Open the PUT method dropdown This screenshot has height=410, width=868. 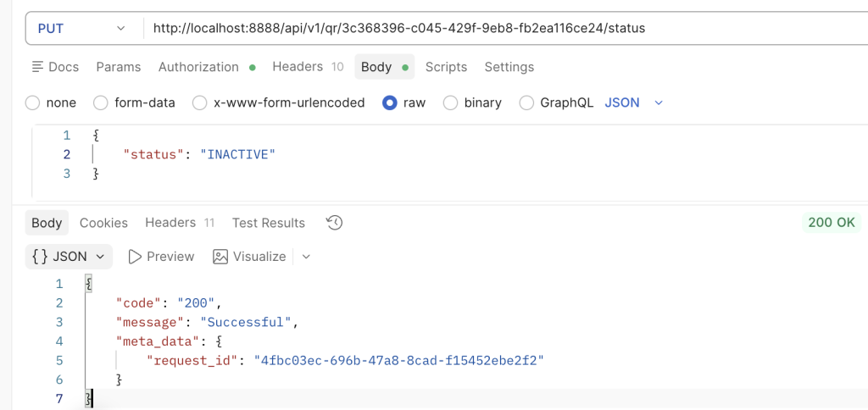tap(81, 28)
